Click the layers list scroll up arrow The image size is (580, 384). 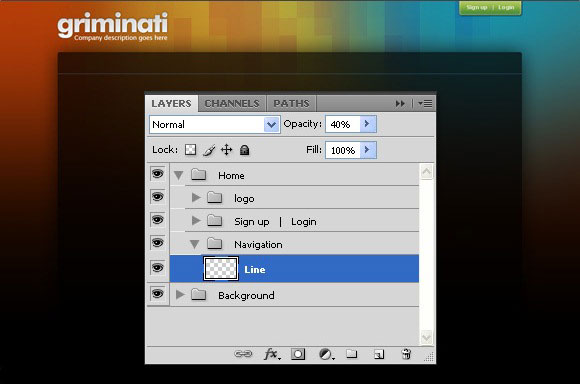(426, 172)
